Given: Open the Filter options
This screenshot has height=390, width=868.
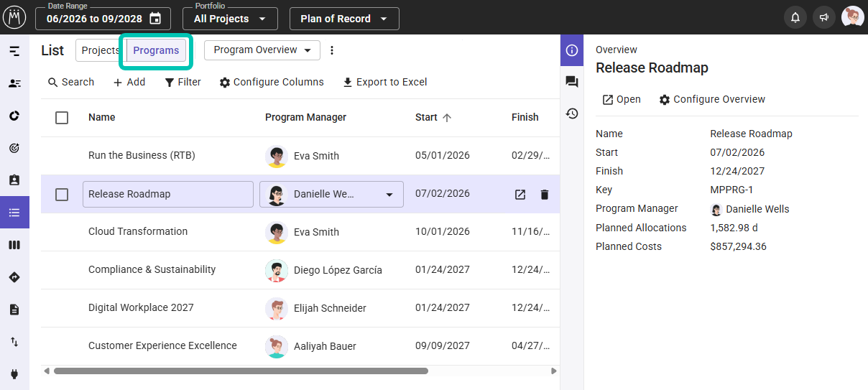Looking at the screenshot, I should pos(183,82).
